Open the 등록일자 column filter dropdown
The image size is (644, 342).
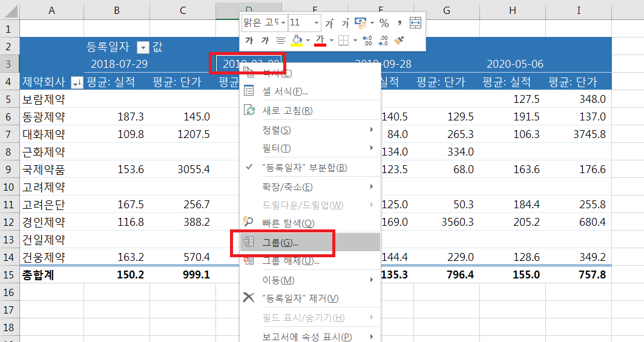coord(142,47)
